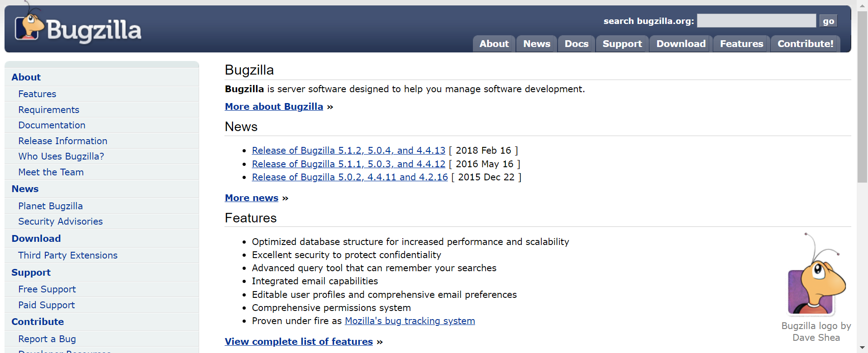The width and height of the screenshot is (868, 353).
Task: Open Third Party Extensions sidebar link
Action: tap(68, 255)
